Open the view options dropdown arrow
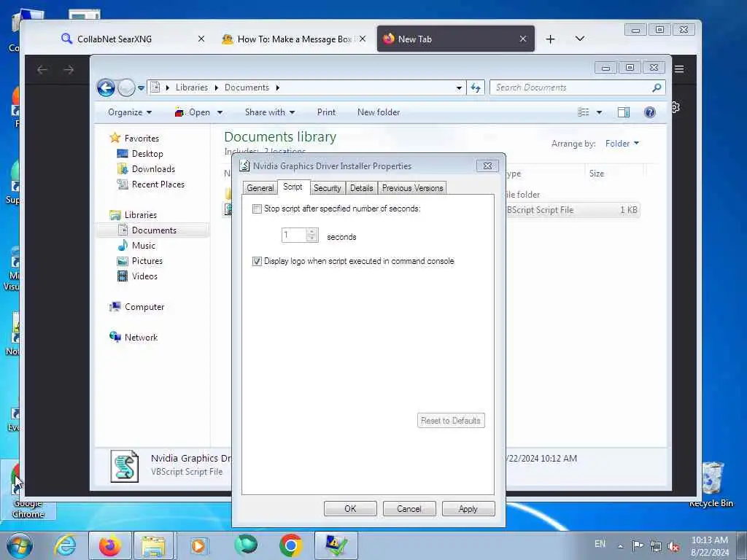This screenshot has width=747, height=560. coord(599,112)
